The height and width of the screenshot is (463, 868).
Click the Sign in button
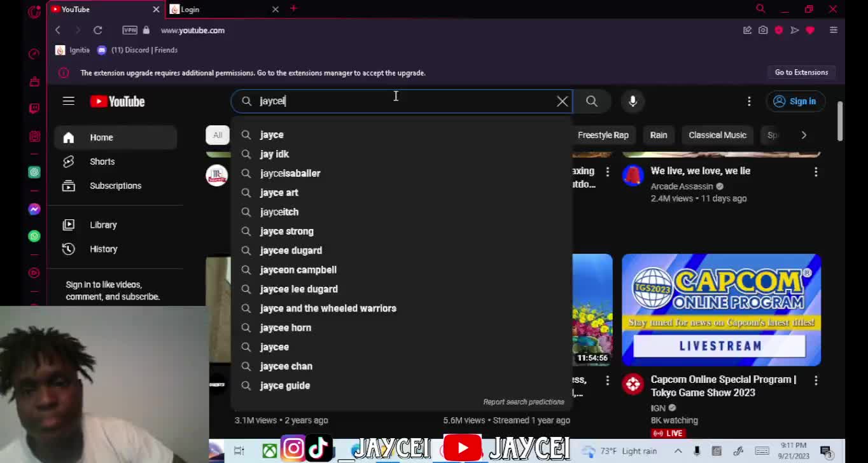[x=795, y=101]
